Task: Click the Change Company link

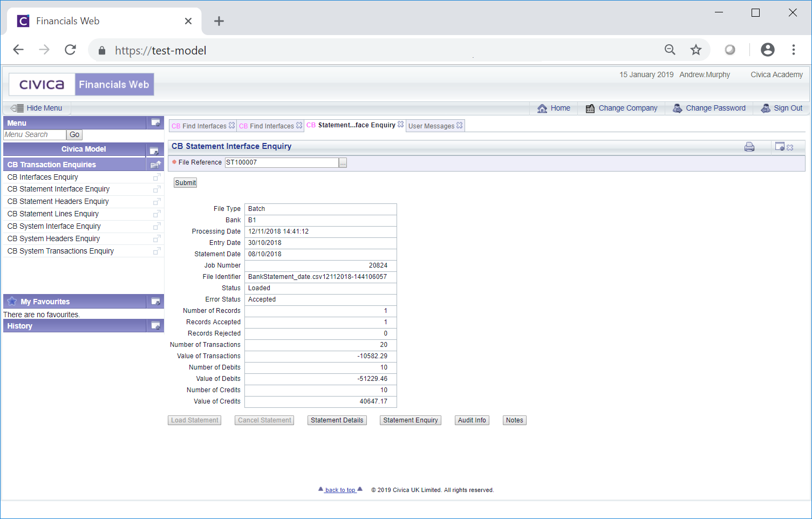Action: 628,108
